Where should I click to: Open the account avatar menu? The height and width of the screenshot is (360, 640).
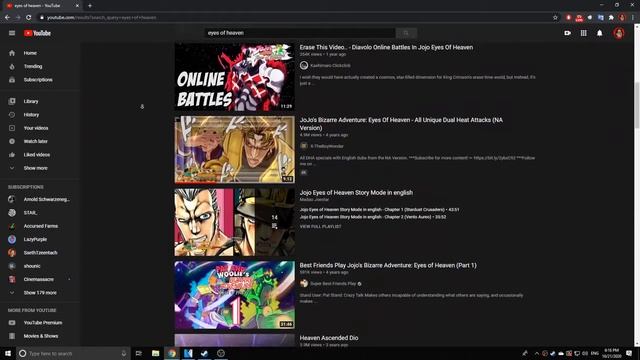coord(619,33)
